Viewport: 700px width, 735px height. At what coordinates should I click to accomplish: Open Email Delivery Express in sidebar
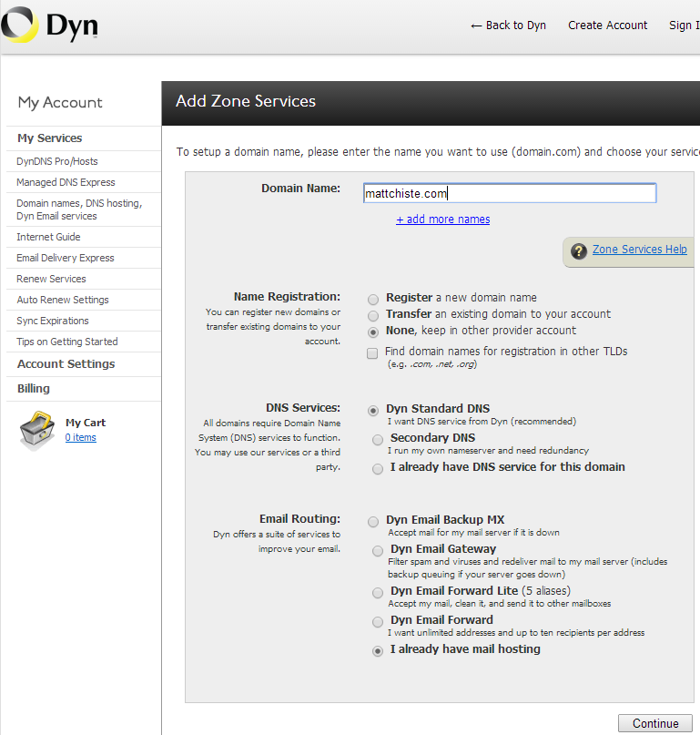[x=66, y=258]
